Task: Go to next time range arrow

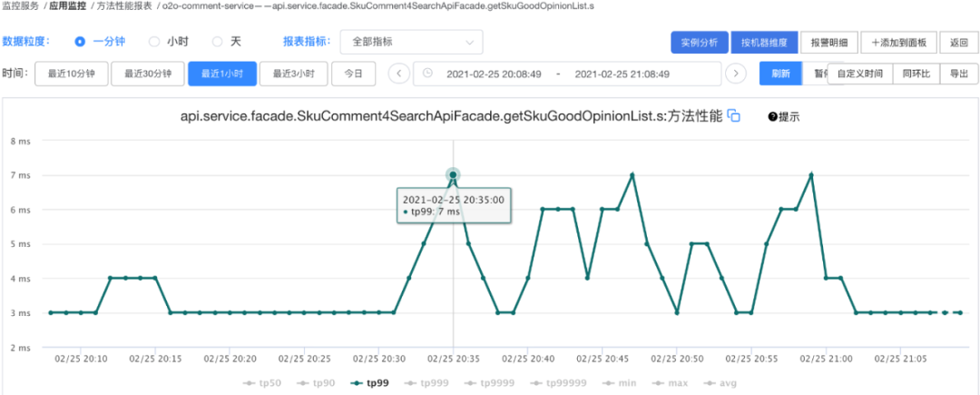Action: (736, 74)
